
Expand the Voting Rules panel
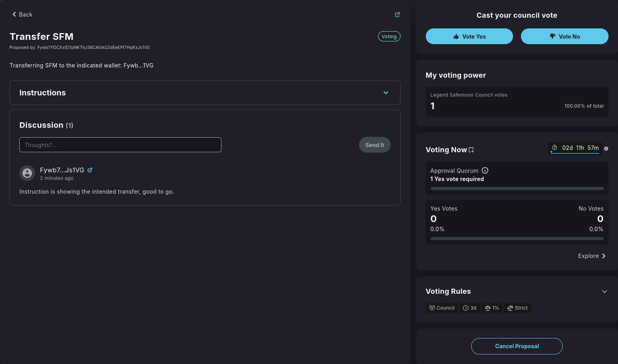click(x=604, y=291)
